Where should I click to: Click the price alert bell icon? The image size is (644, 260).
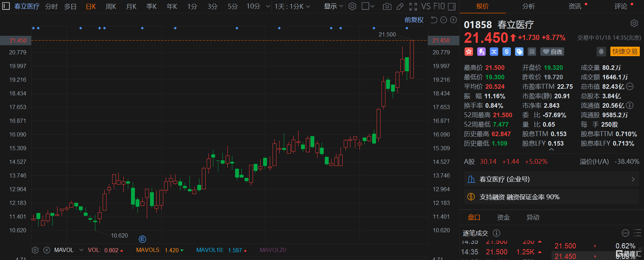(601, 52)
